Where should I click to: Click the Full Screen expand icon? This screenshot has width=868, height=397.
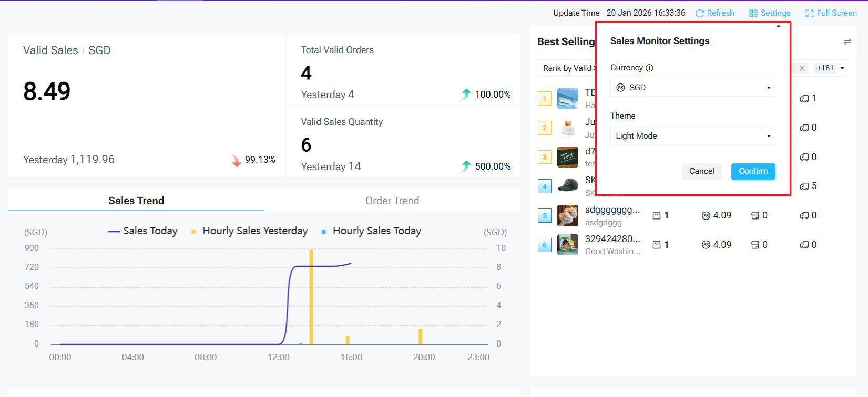(x=809, y=13)
